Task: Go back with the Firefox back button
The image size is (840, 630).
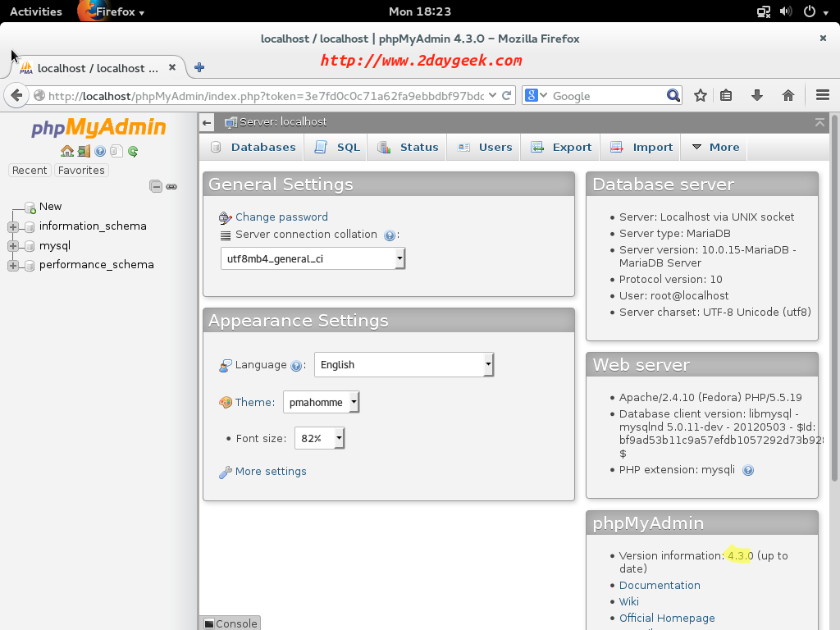Action: 16,96
